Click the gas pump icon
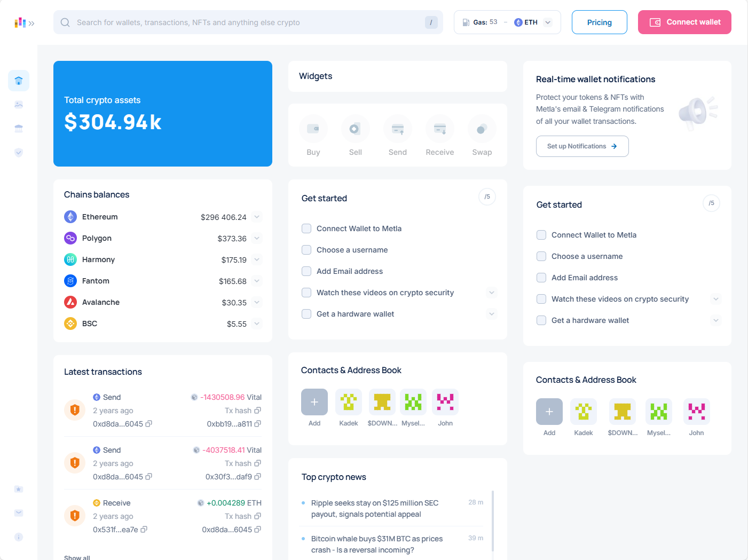748x560 pixels. click(466, 22)
